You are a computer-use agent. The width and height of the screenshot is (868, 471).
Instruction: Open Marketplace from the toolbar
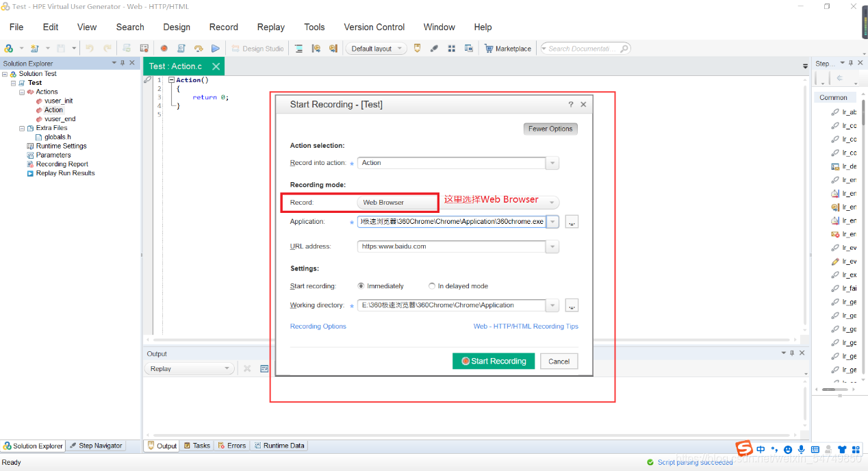pyautogui.click(x=508, y=49)
